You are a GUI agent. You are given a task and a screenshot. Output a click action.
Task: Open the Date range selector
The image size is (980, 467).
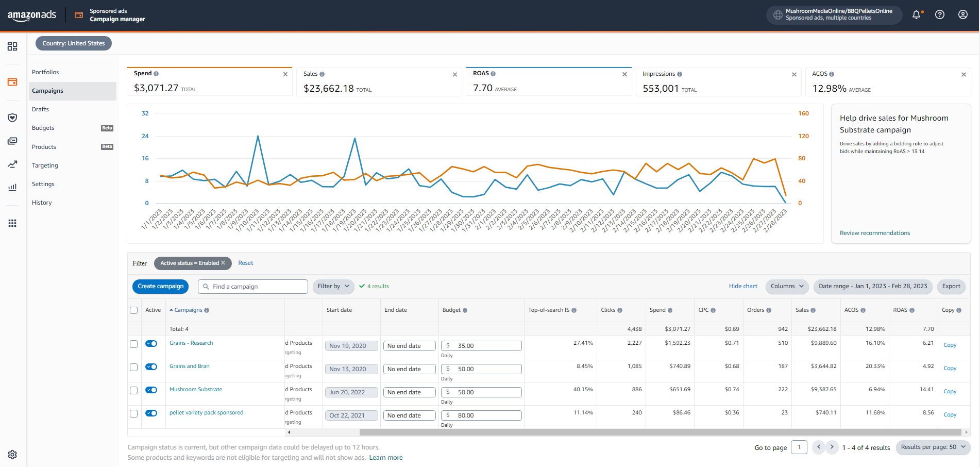coord(873,286)
